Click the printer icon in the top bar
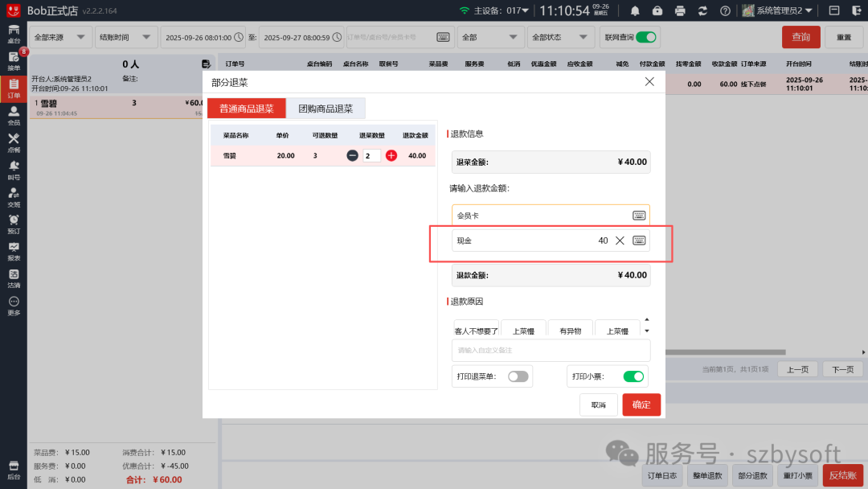Viewport: 868px width, 489px height. [681, 10]
